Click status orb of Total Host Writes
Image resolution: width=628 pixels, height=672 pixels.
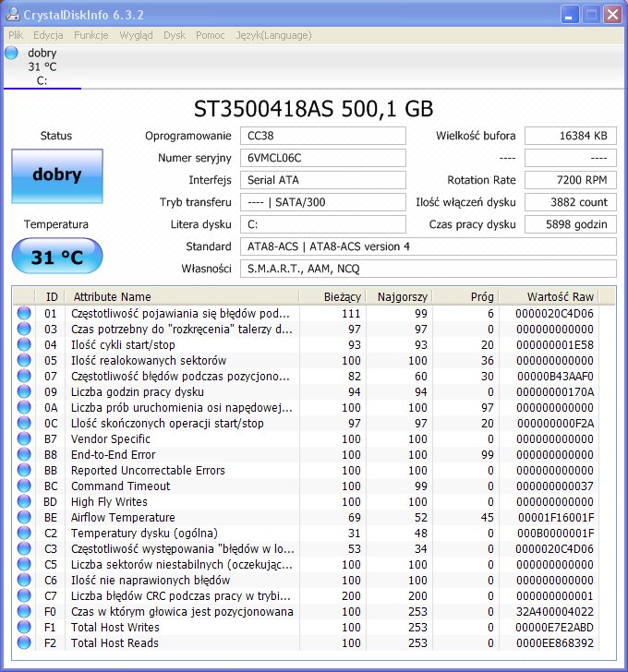pos(24,627)
